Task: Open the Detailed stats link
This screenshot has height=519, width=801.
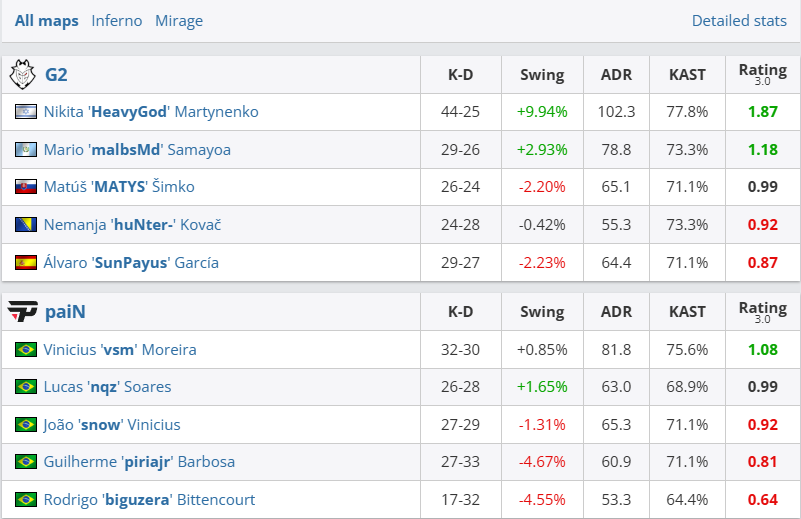Action: pos(739,20)
